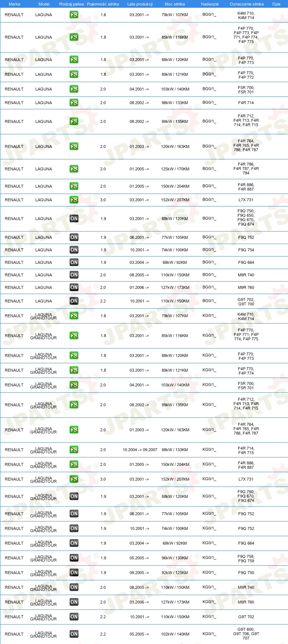288x644 pixels.
Task: Select engine codes F4R 786, F4R 787, F4R 784
Action: (246, 169)
